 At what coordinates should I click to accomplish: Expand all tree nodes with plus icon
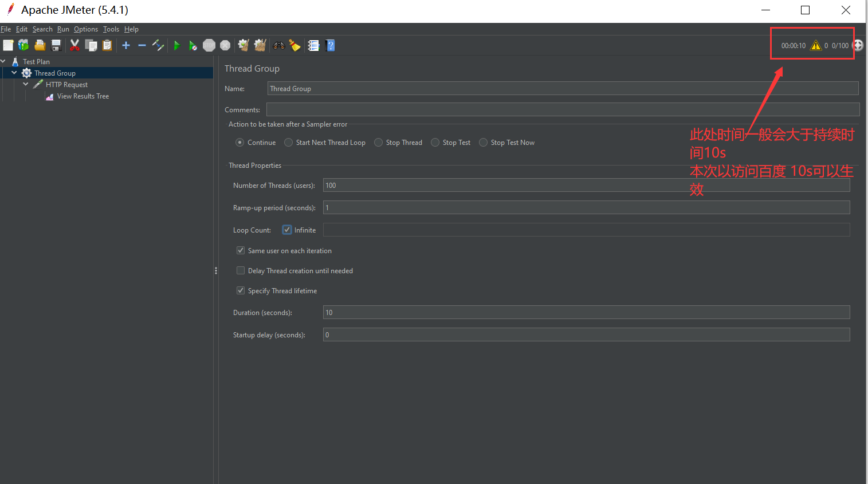[x=126, y=45]
